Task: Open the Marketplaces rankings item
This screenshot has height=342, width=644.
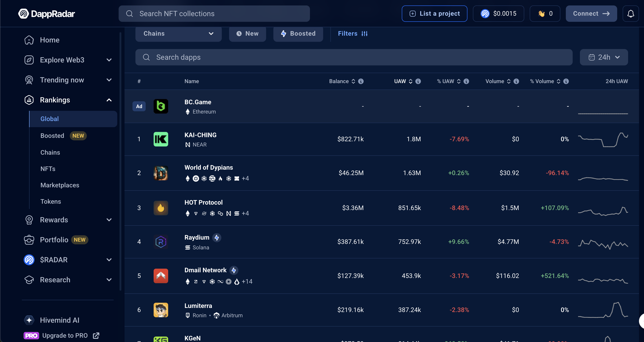Action: pyautogui.click(x=60, y=185)
